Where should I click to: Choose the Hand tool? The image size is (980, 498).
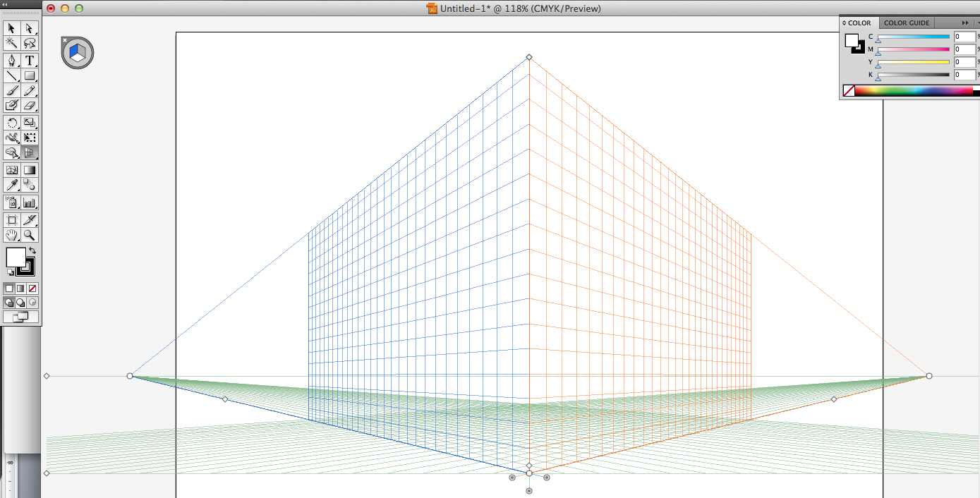[12, 236]
